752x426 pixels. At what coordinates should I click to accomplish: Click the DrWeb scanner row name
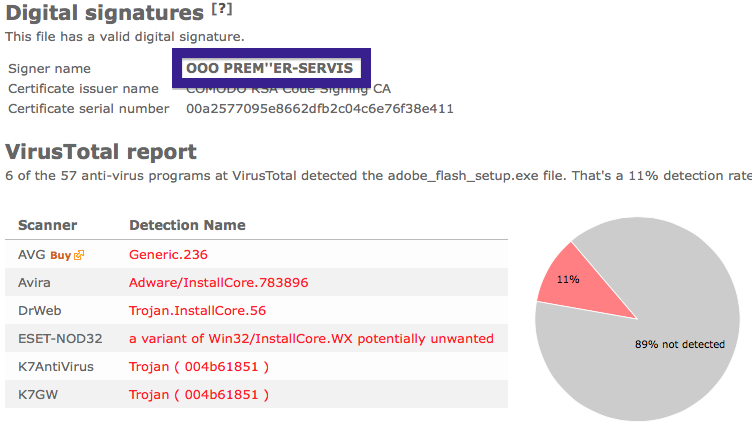coord(40,311)
